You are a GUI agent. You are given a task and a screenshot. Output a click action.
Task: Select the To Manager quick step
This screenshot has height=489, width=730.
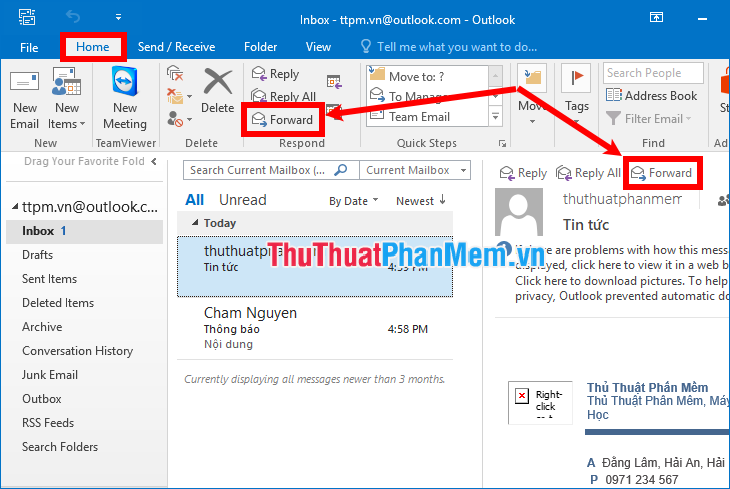click(427, 96)
